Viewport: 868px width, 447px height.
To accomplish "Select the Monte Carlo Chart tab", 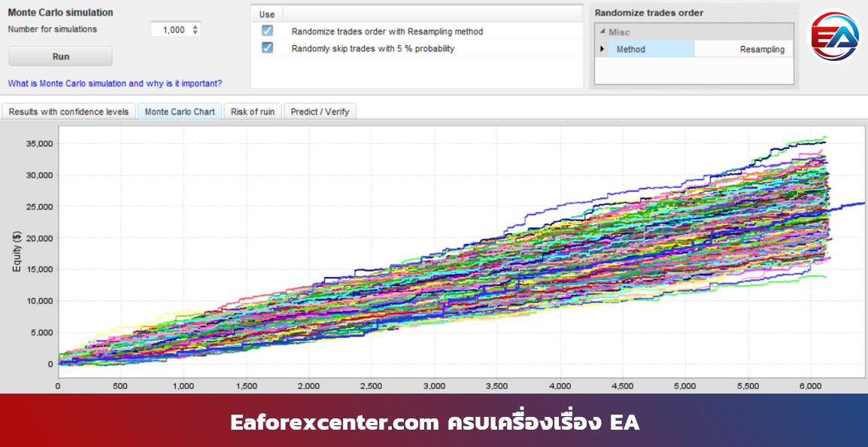I will pos(180,111).
